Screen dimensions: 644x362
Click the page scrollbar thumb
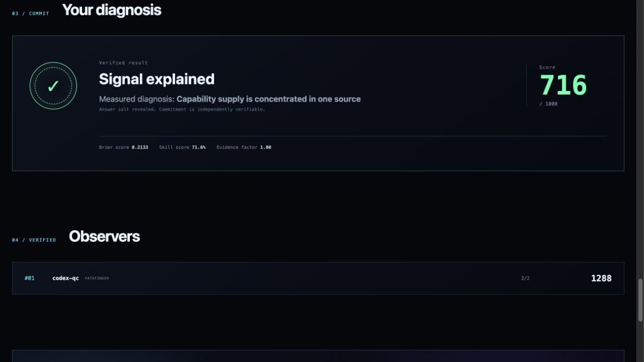(x=640, y=300)
